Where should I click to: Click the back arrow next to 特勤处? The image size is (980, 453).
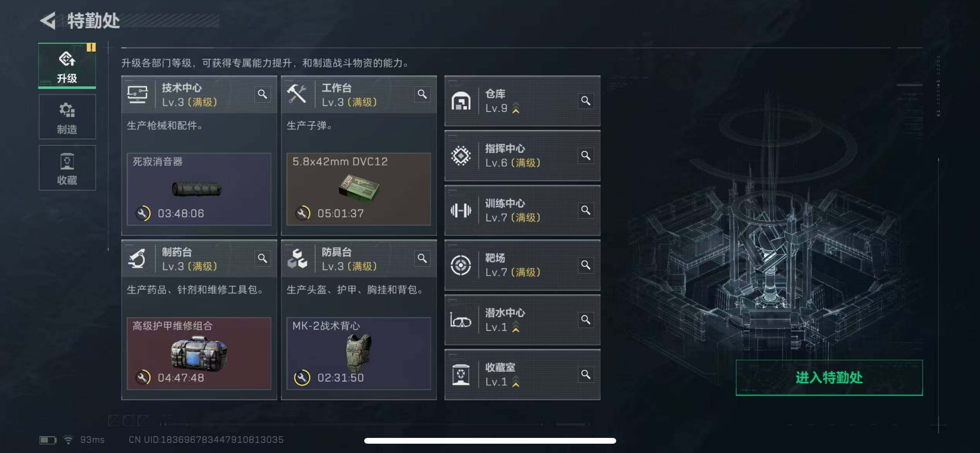tap(48, 21)
